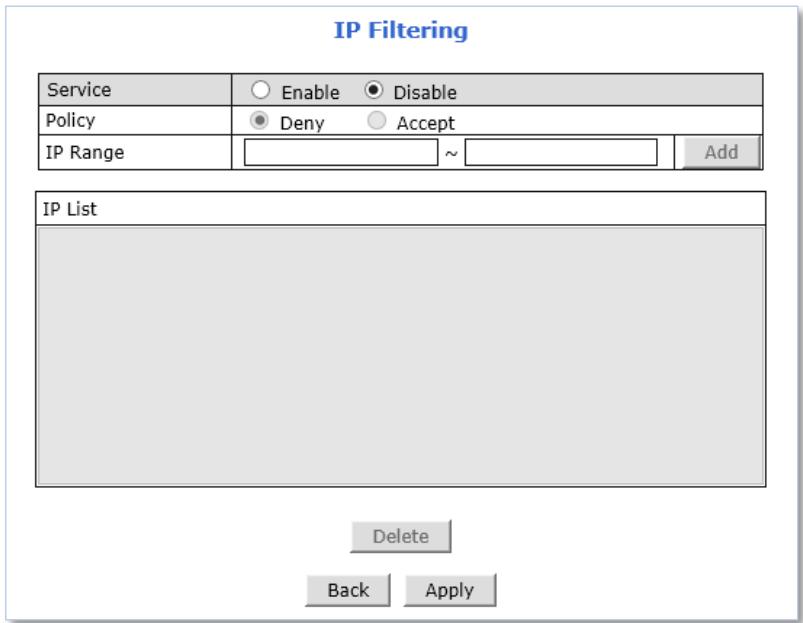Viewport: 803px width, 623px height.
Task: Go back with the Back button
Action: pos(348,590)
